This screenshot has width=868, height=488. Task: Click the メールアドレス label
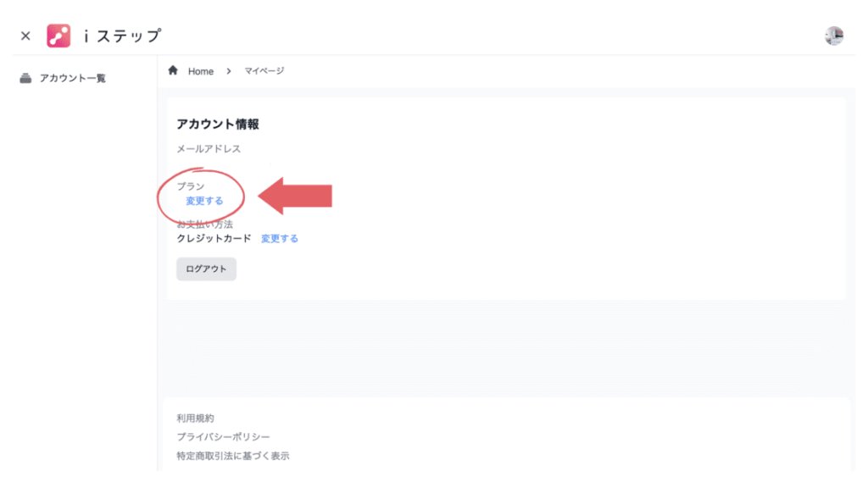209,149
